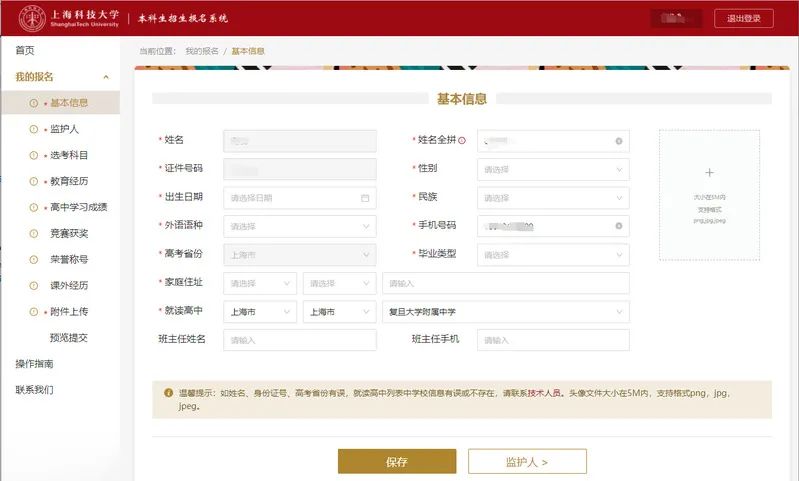Click the calendar icon in 出生日期 field
This screenshot has width=799, height=481.
[365, 198]
